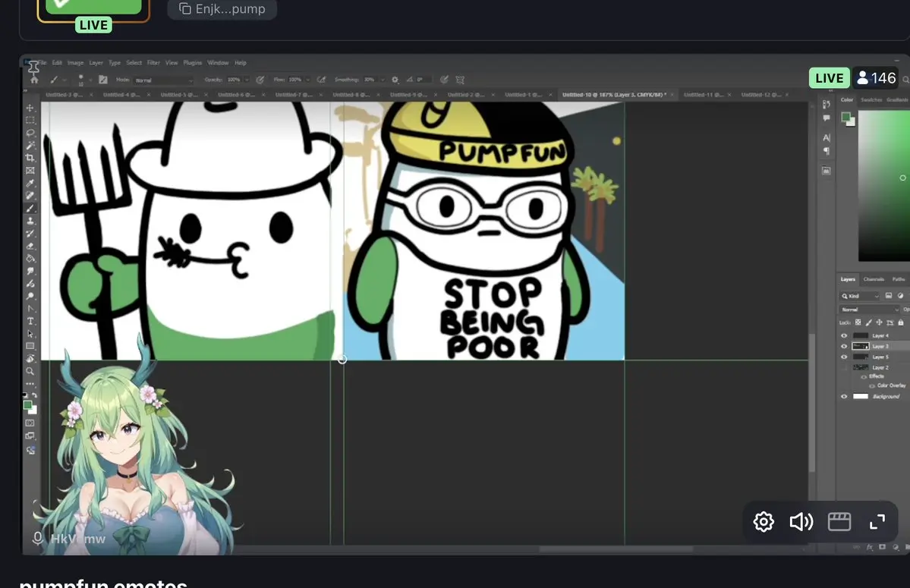Select the Clone Stamp tool
This screenshot has width=910, height=588.
30,221
